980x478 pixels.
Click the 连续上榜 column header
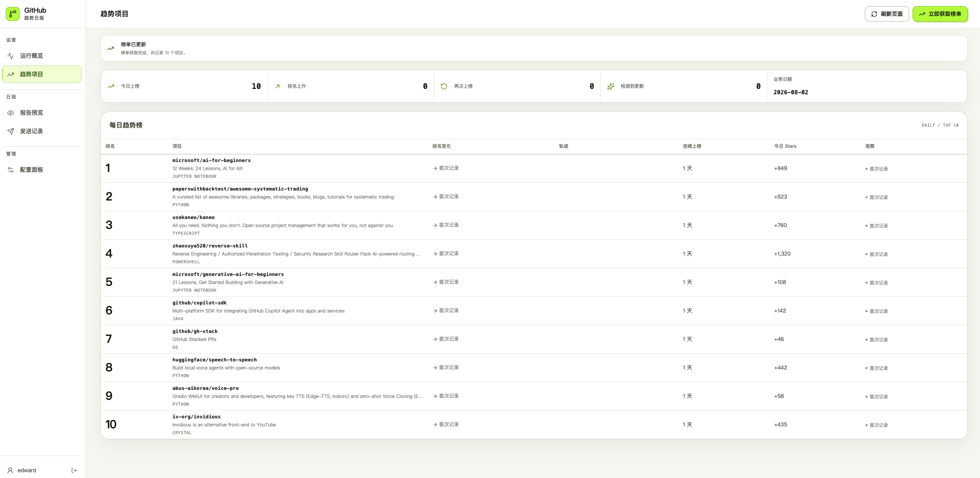point(692,146)
